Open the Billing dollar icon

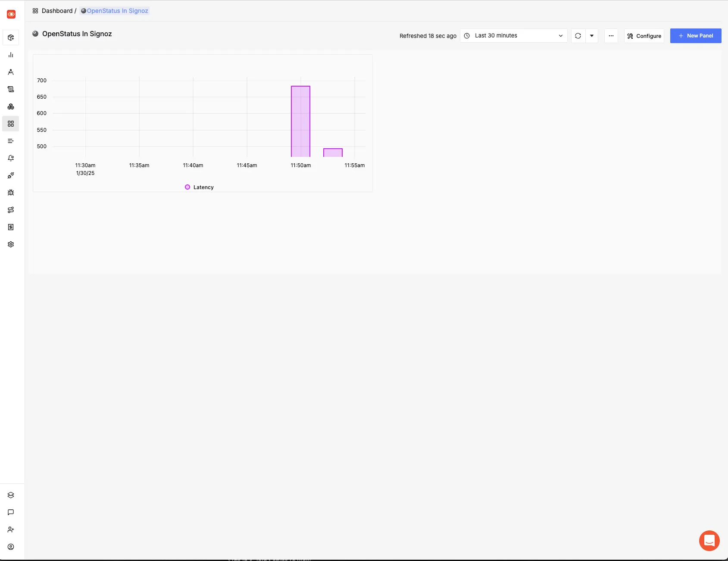point(11,227)
